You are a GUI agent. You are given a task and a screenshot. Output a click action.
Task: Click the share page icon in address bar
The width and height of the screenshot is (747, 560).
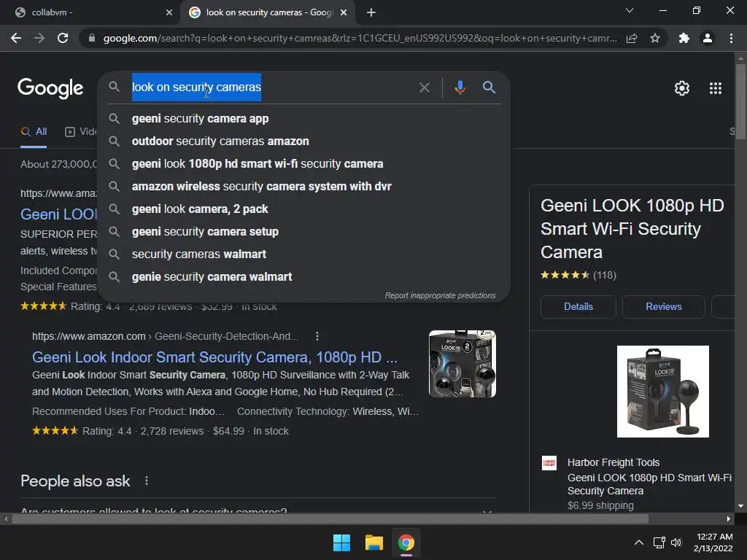632,38
